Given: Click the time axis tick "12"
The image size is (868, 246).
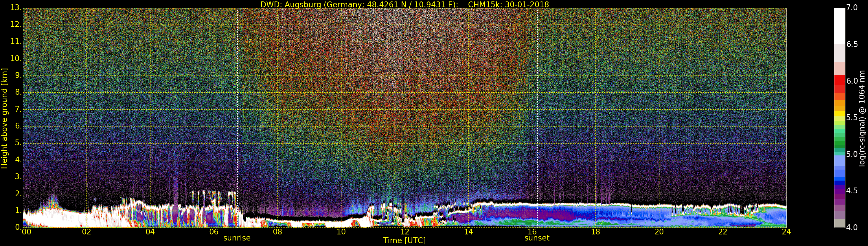Looking at the screenshot, I should (x=405, y=232).
